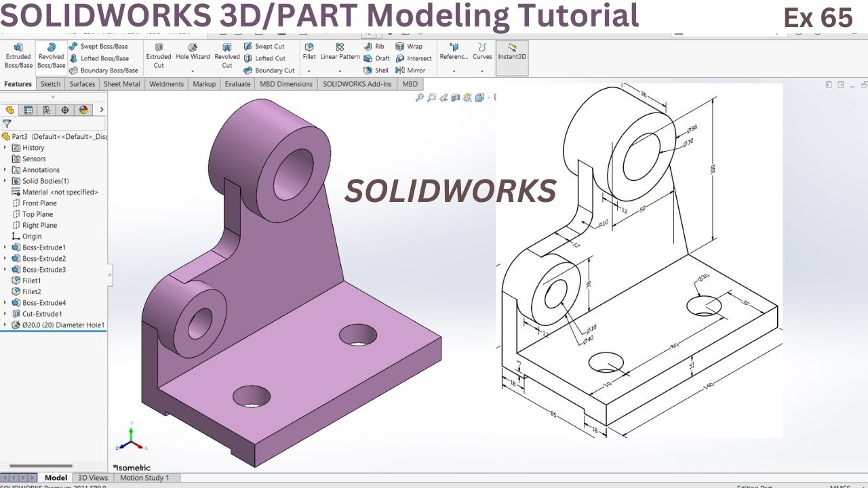Open the Curves tool
The width and height of the screenshot is (868, 488).
pyautogui.click(x=482, y=52)
